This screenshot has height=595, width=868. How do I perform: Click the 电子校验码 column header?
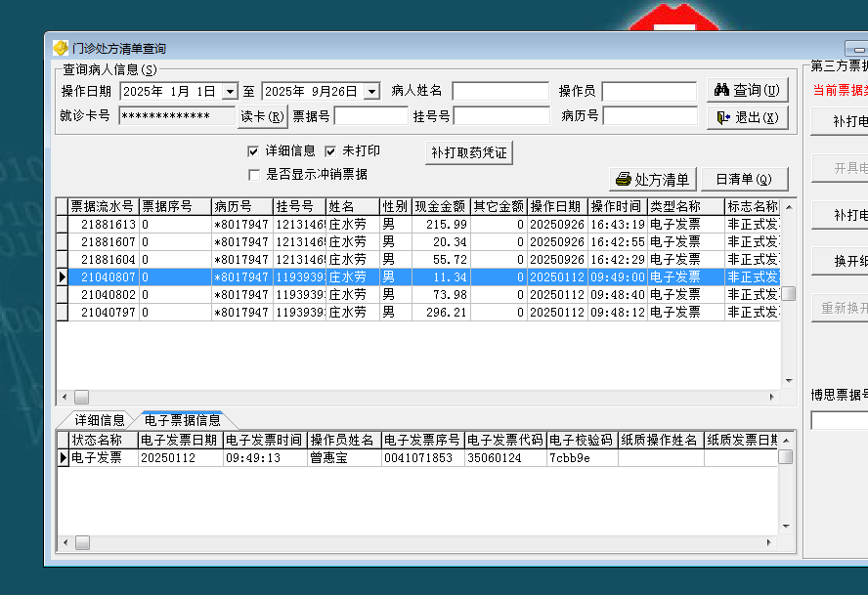pos(582,440)
